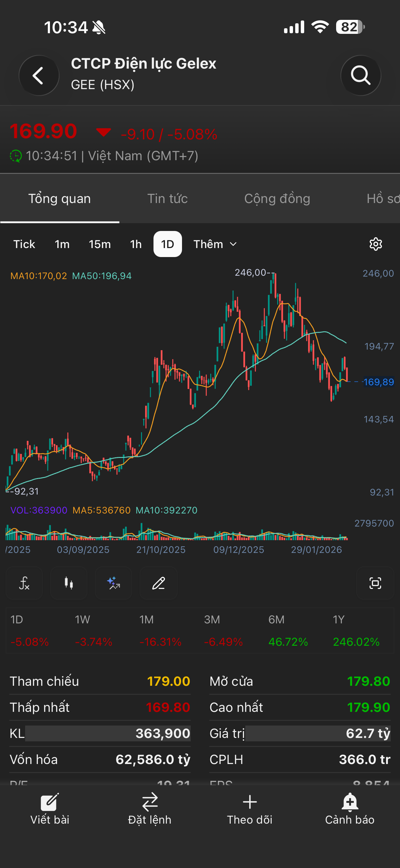This screenshot has height=868, width=400.
Task: Set a price alert via Cảnh báo
Action: point(350,808)
